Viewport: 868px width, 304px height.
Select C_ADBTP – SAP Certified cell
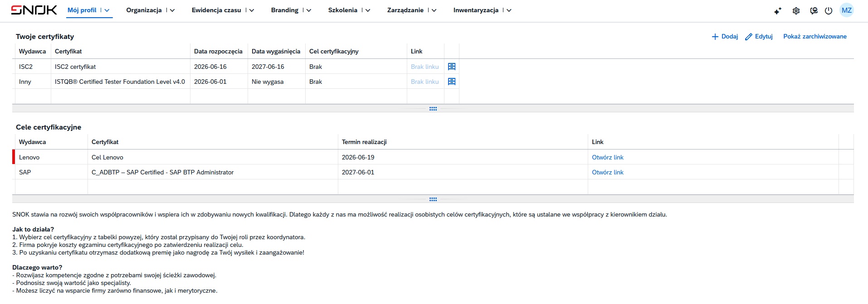click(x=213, y=172)
